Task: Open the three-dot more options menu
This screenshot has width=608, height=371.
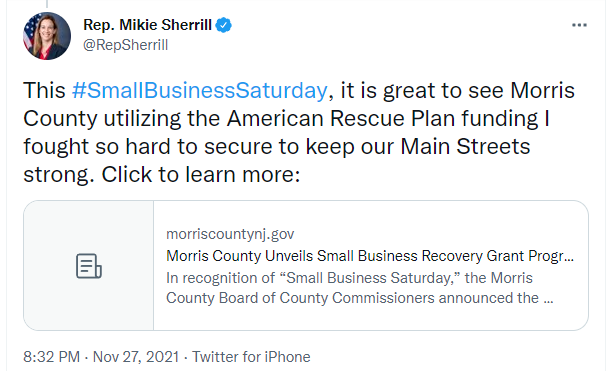Action: [579, 25]
